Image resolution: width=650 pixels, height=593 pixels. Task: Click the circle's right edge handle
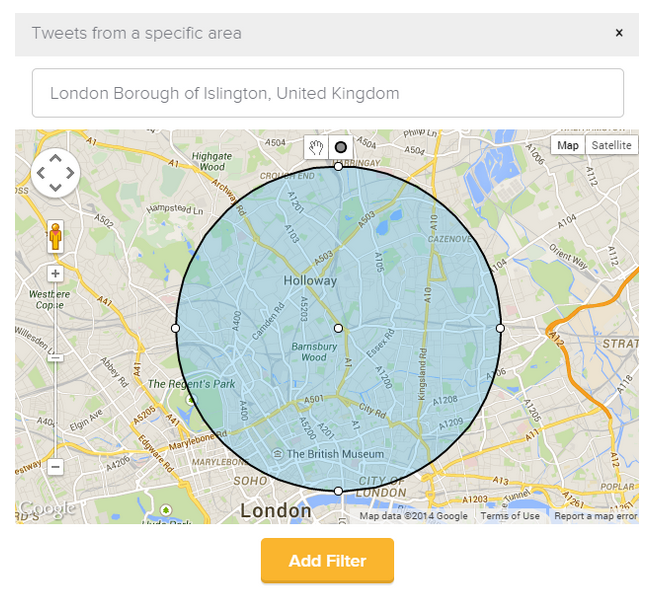point(500,328)
